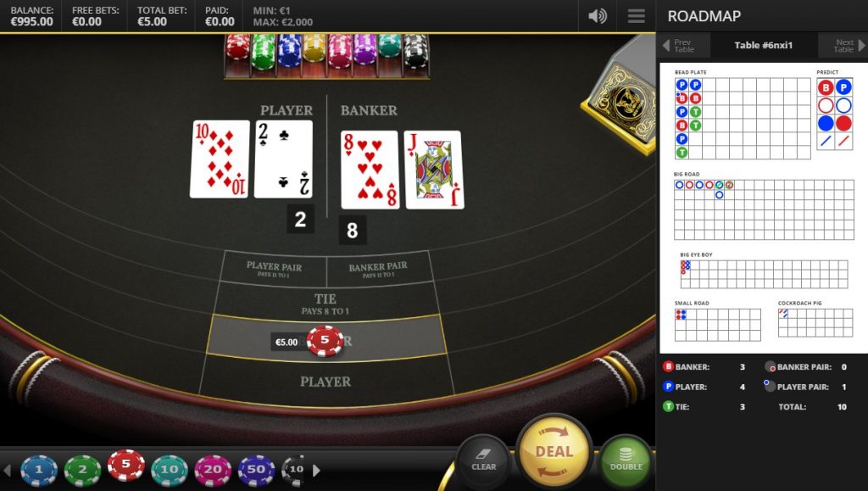Screen dimensions: 868x491
Task: Select the green 2 chip
Action: (x=82, y=471)
